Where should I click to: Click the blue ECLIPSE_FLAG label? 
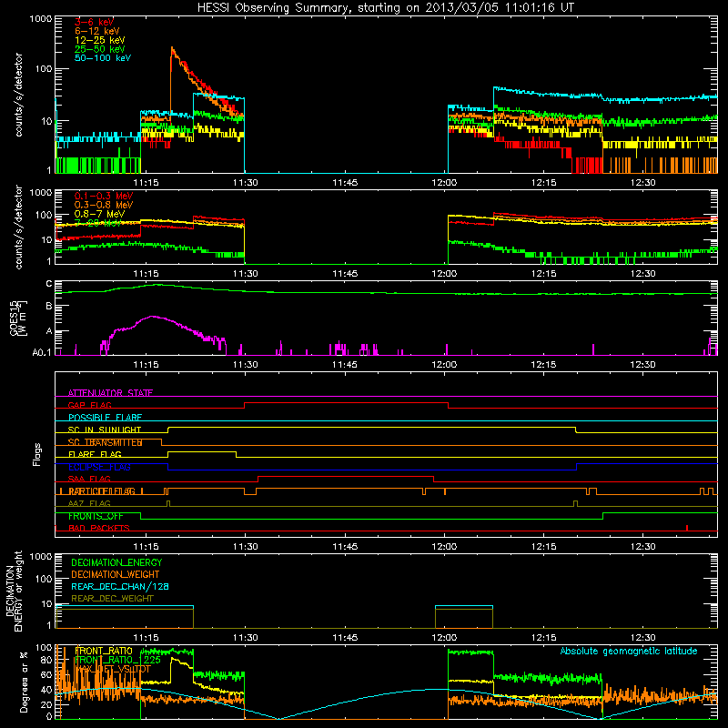pos(99,467)
